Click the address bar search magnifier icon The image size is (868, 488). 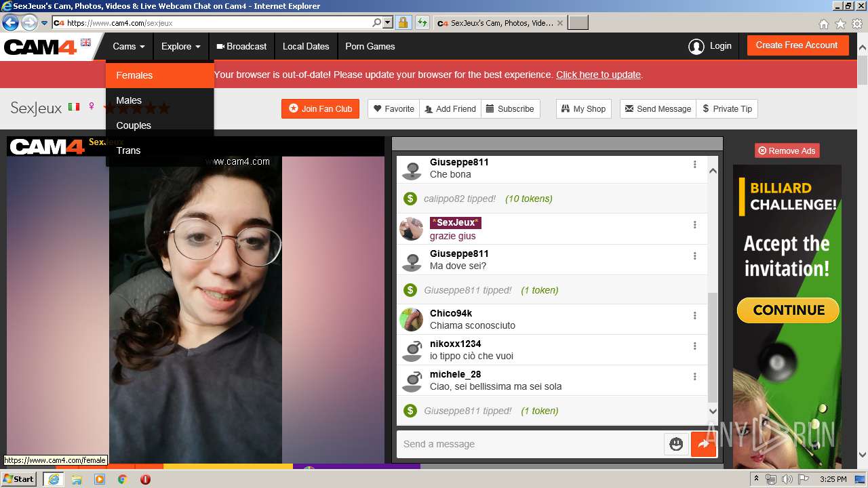(x=377, y=22)
